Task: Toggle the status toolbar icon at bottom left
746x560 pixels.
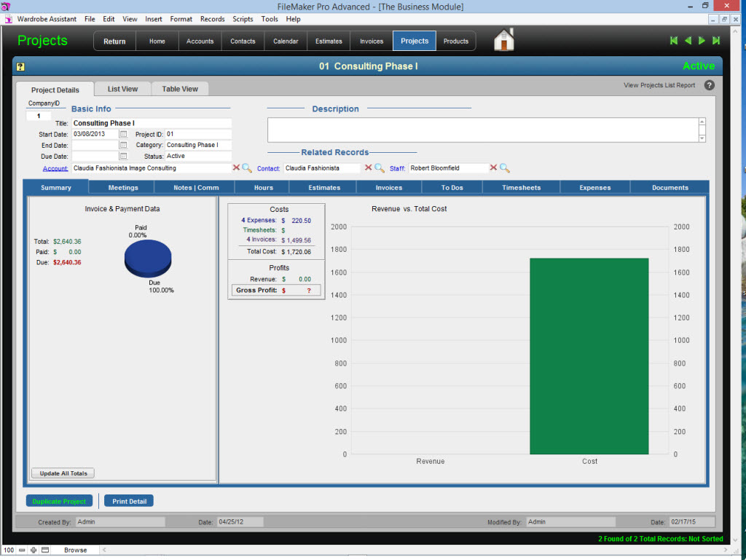Action: point(45,550)
